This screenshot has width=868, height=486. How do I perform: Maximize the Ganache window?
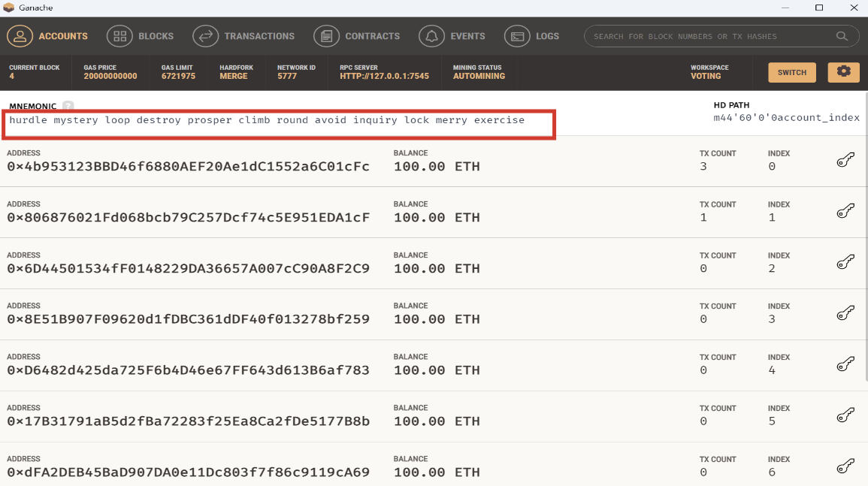click(819, 8)
